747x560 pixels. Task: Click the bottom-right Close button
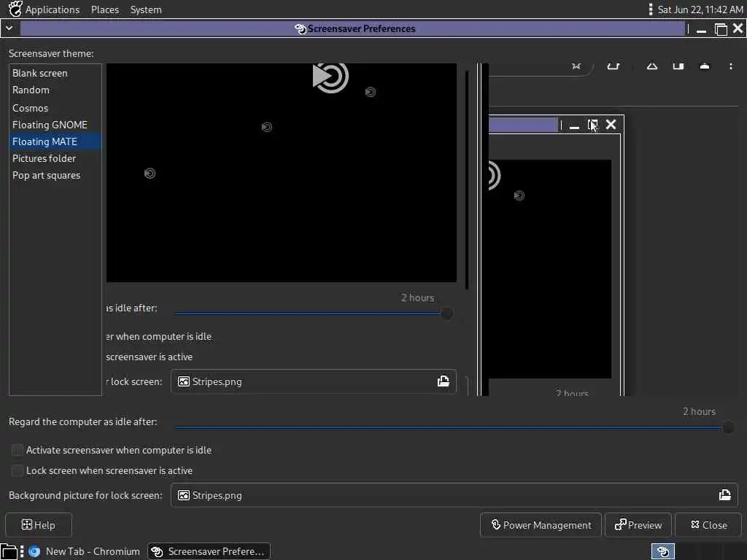point(708,525)
